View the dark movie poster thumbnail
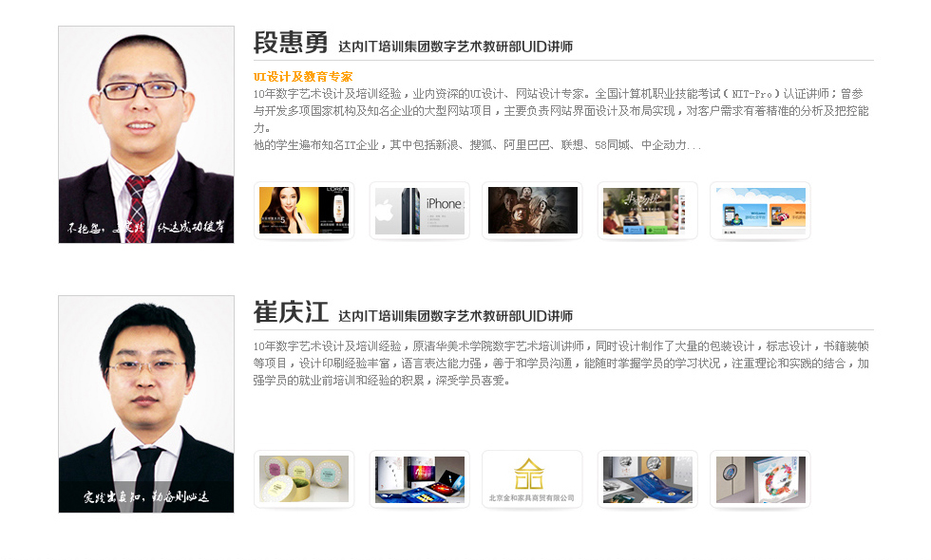The width and height of the screenshot is (931, 560). click(533, 211)
